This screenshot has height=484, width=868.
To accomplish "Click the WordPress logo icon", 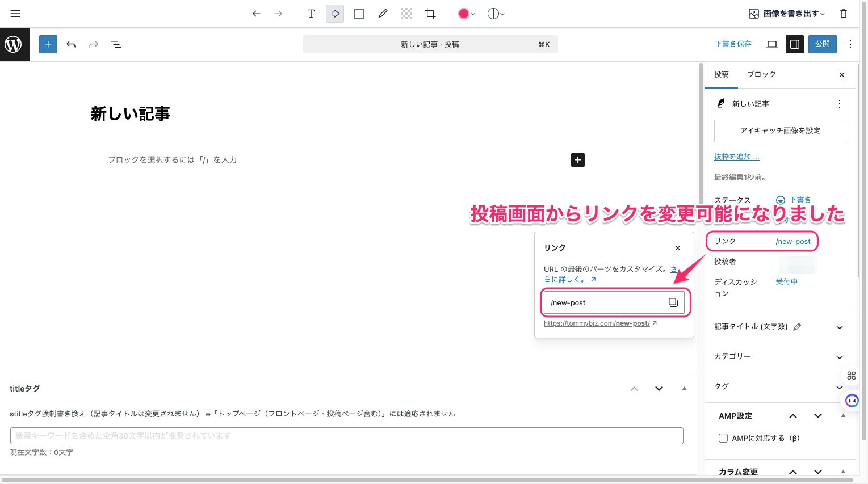I will point(14,44).
